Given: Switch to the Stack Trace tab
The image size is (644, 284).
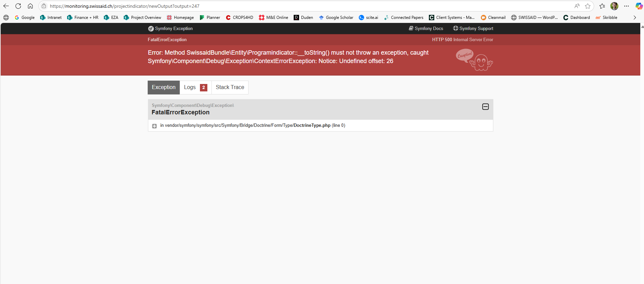Looking at the screenshot, I should point(230,87).
